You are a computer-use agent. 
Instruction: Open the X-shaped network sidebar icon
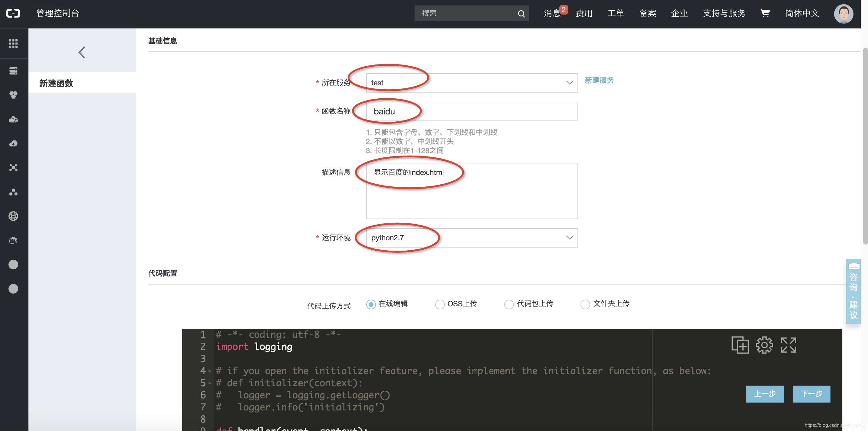[13, 167]
